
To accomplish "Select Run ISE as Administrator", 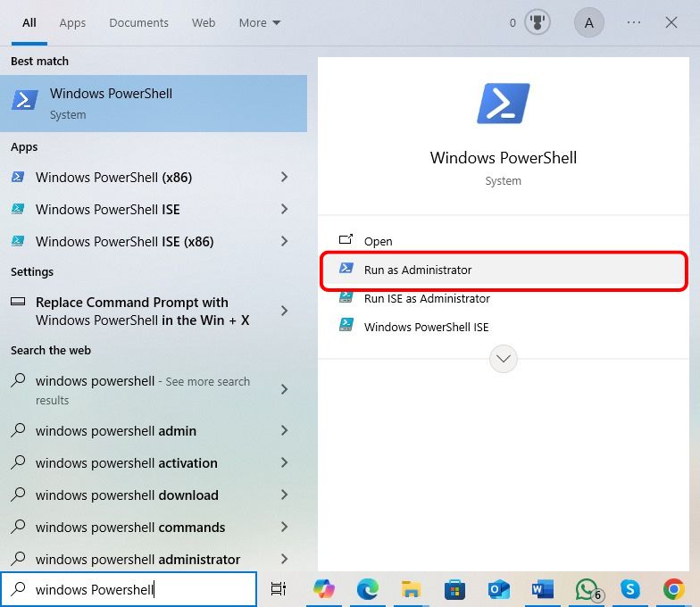I will [x=427, y=299].
